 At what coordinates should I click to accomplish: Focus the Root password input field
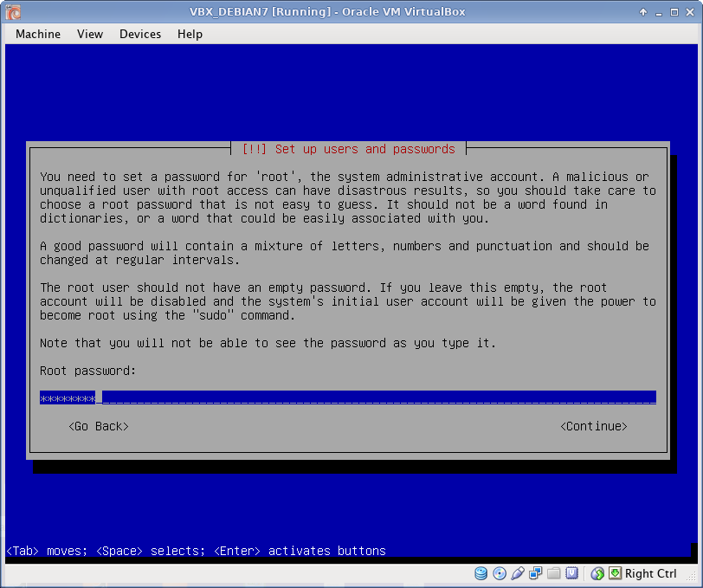[x=348, y=397]
